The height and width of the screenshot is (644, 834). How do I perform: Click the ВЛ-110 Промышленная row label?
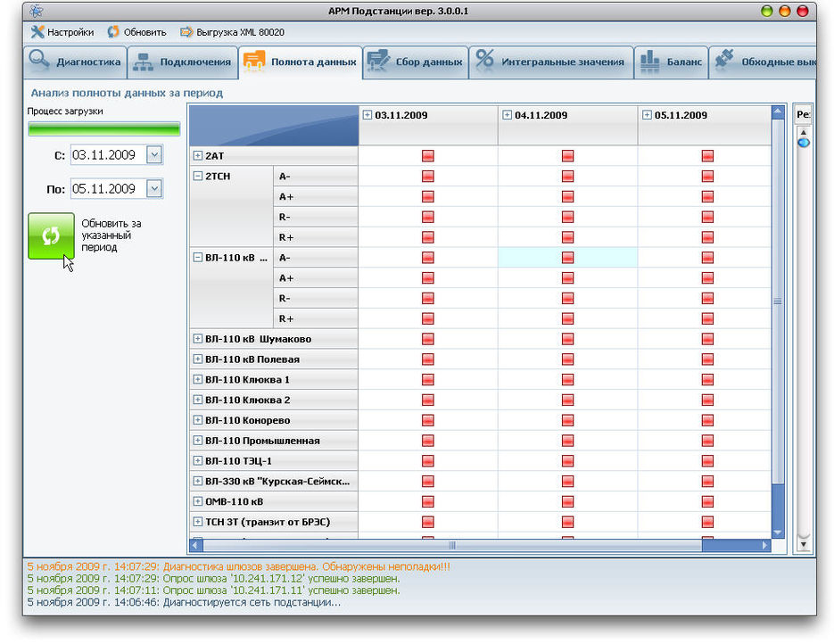[x=262, y=441]
